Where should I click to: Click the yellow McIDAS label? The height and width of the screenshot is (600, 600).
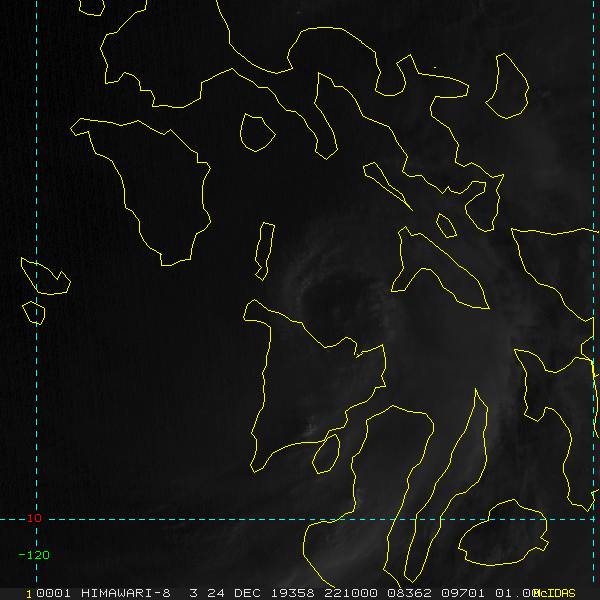click(555, 593)
